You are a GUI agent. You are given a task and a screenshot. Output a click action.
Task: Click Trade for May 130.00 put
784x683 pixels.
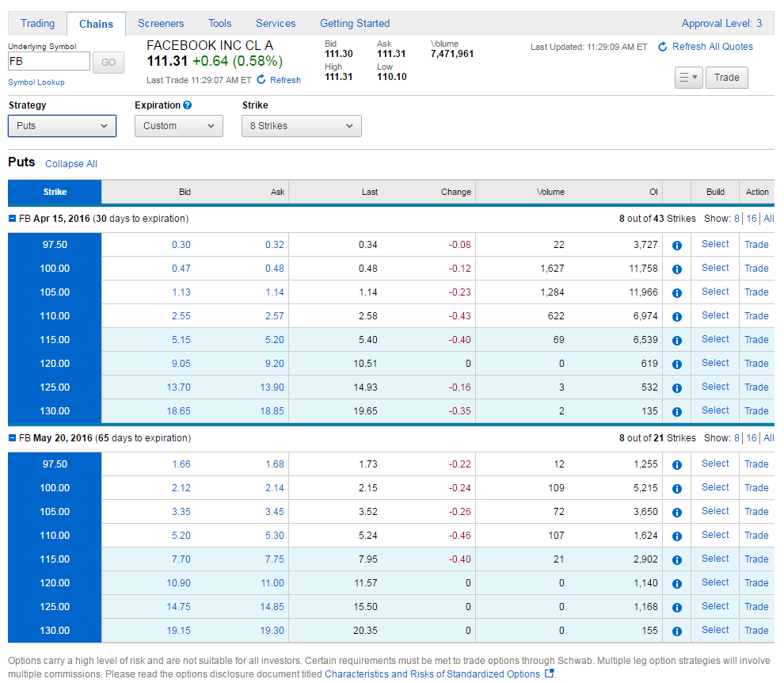756,631
